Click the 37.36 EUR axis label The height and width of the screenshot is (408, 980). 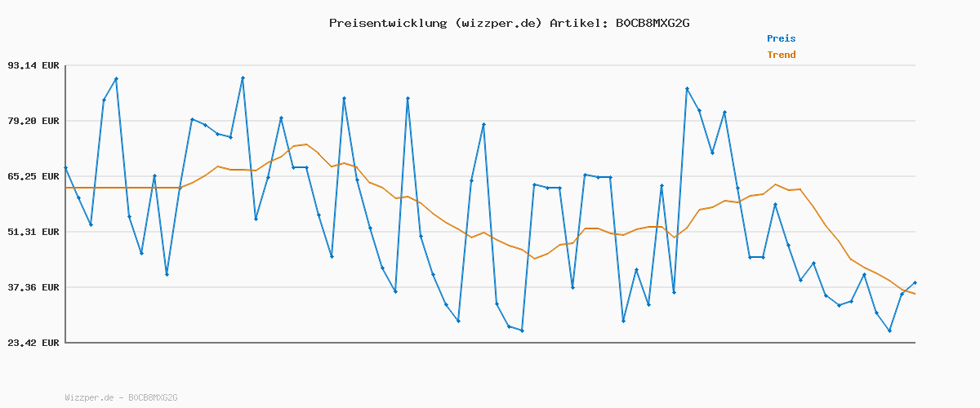[33, 287]
